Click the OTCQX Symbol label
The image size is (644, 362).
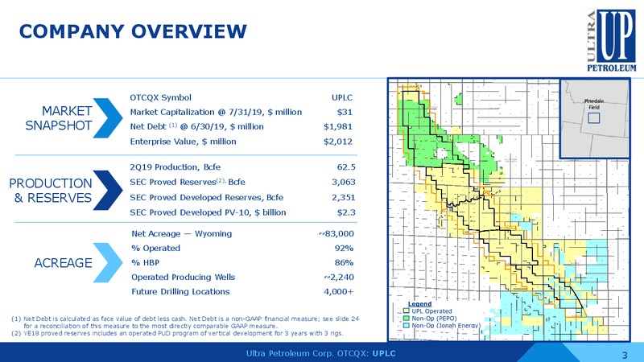[x=160, y=97]
